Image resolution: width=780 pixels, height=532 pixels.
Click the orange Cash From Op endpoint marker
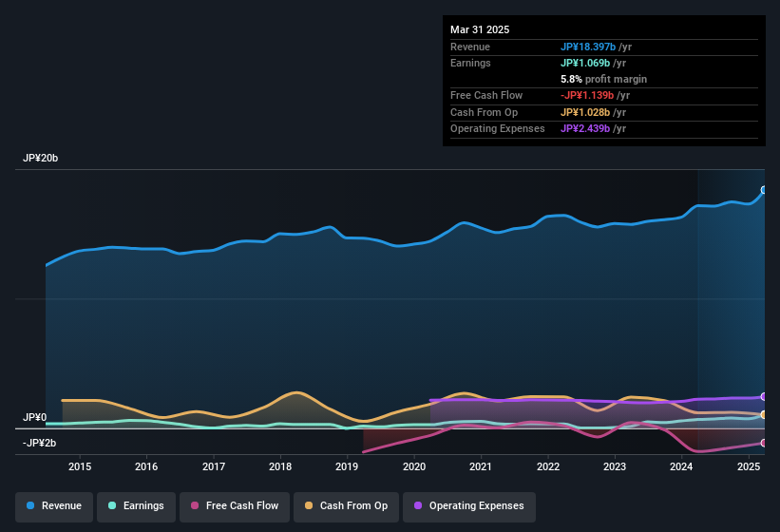pos(764,414)
